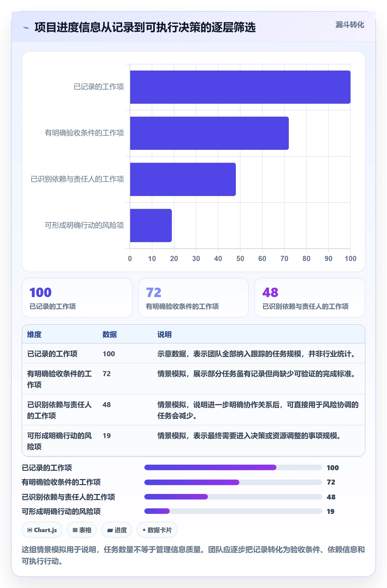This screenshot has width=387, height=588.
Task: Click the chart y-axis label 已识别依赖与责任人的工作项
Action: pyautogui.click(x=77, y=179)
